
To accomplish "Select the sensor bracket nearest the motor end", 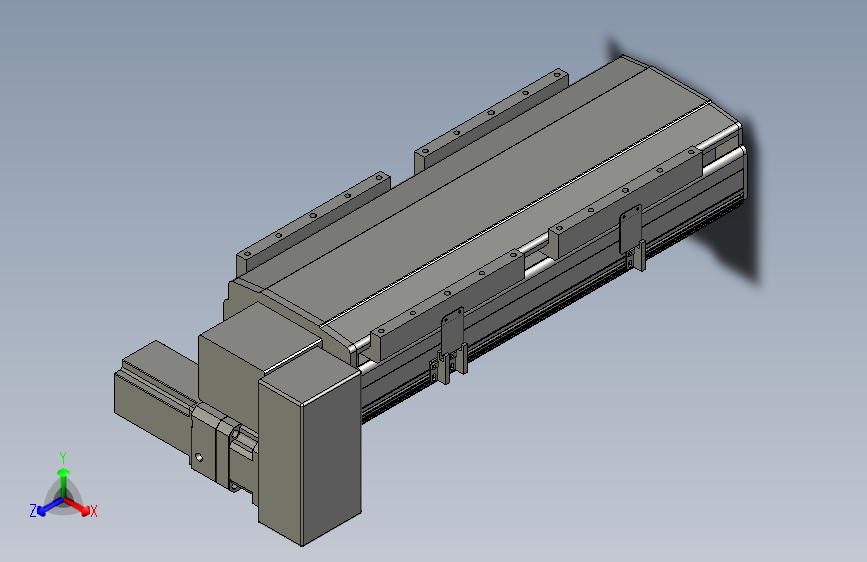I will (x=451, y=346).
